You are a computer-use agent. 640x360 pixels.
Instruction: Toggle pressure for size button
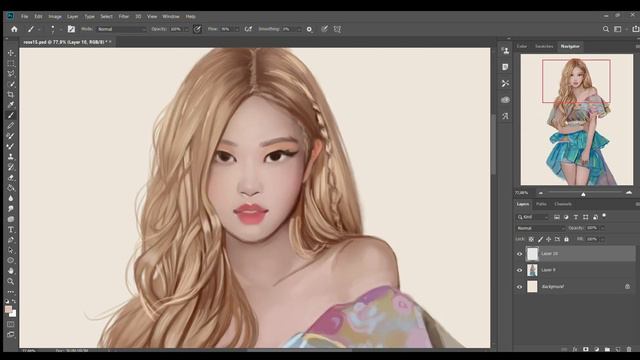point(324,29)
